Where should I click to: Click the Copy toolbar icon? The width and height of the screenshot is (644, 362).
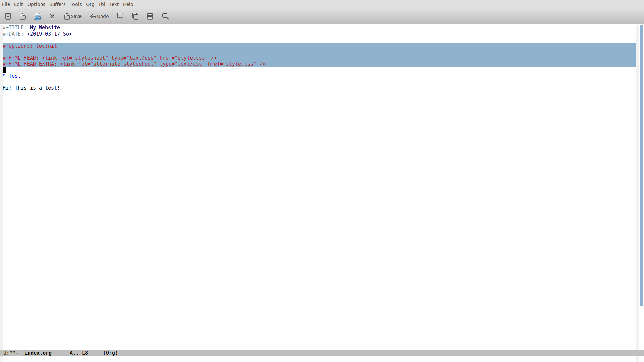coord(135,16)
